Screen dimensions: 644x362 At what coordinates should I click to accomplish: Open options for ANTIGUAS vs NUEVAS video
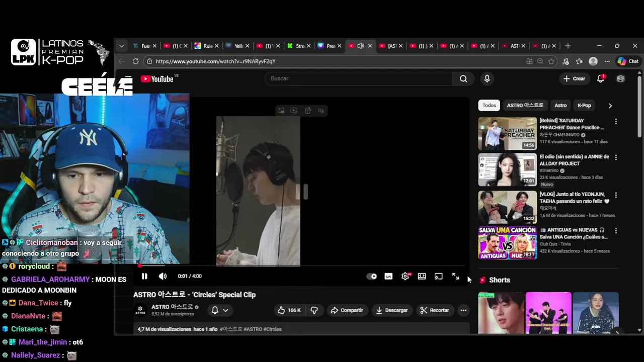click(616, 231)
